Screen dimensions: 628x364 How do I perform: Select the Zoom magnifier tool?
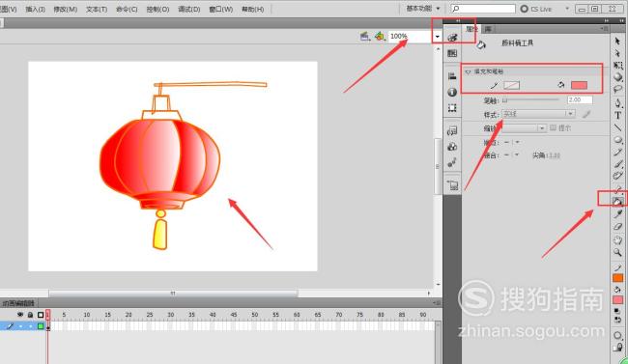(x=617, y=252)
